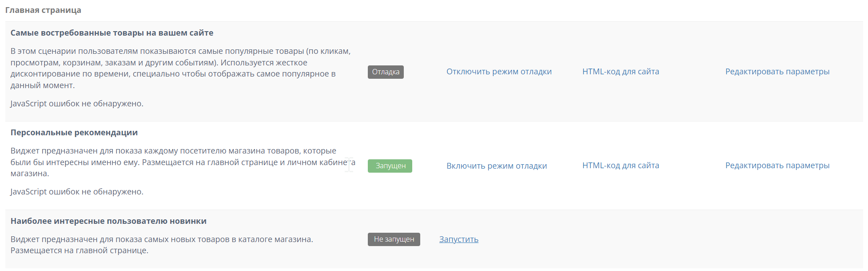
Task: Кликнуть текст JavaScript ошибок не обнаружено
Action: [x=76, y=103]
